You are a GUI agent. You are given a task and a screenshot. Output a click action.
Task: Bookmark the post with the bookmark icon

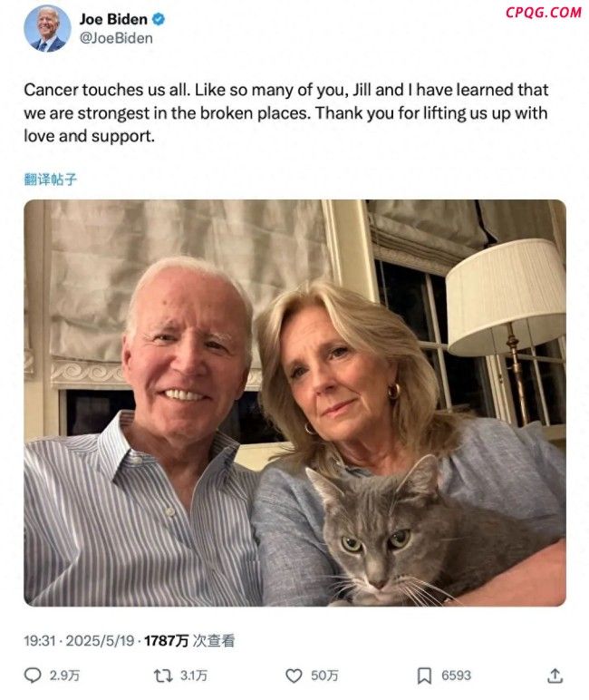point(424,676)
